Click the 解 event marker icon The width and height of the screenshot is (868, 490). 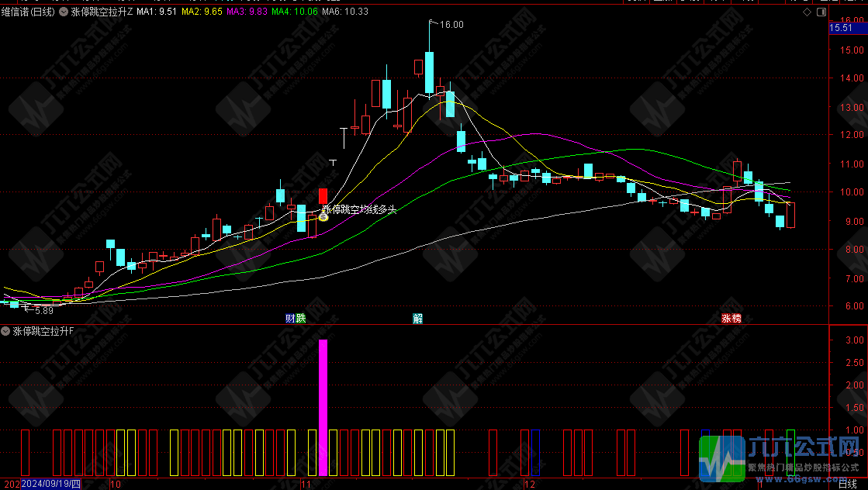[417, 318]
